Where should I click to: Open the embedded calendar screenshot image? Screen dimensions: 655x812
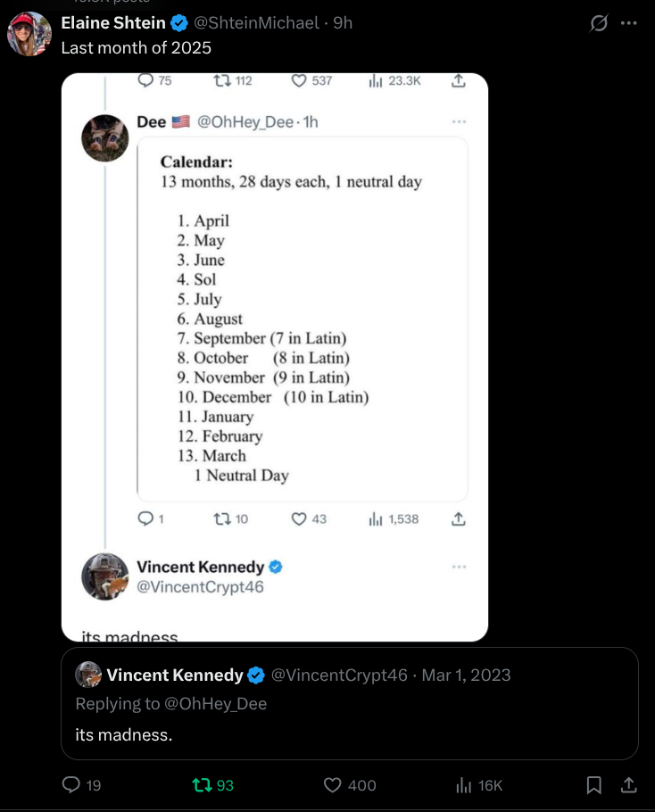(x=275, y=357)
